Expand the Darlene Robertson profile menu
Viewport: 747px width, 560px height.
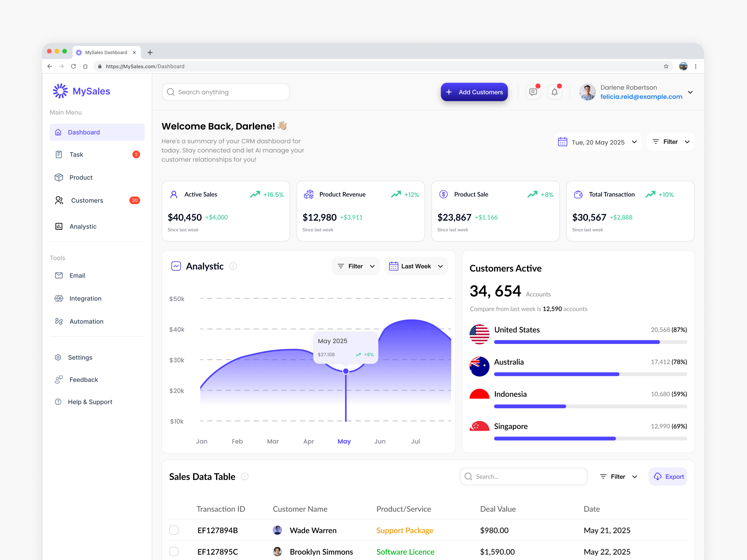(691, 92)
